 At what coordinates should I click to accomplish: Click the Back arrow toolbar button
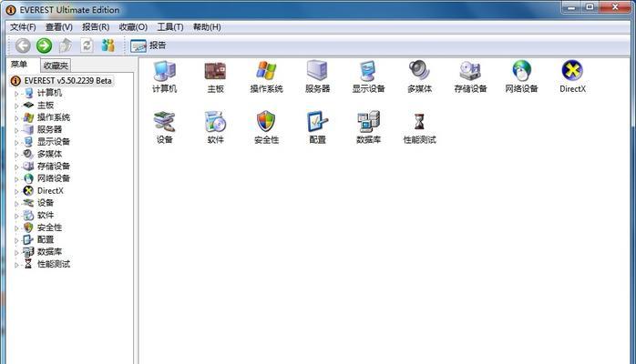23,45
